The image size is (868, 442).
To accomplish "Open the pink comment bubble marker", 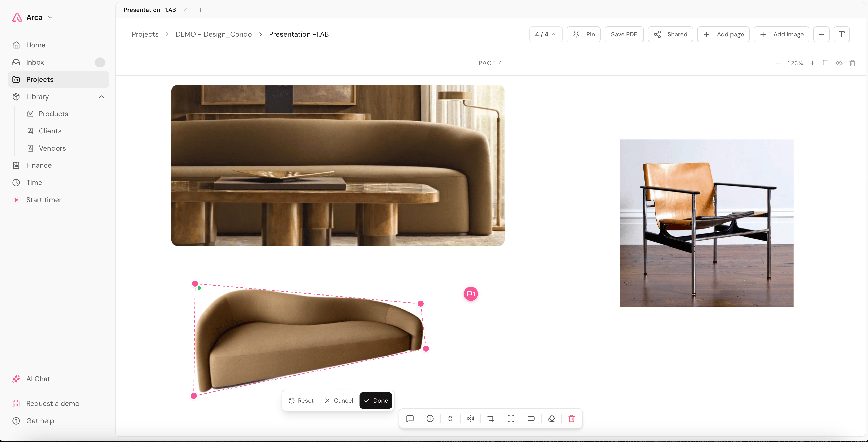I will click(471, 294).
